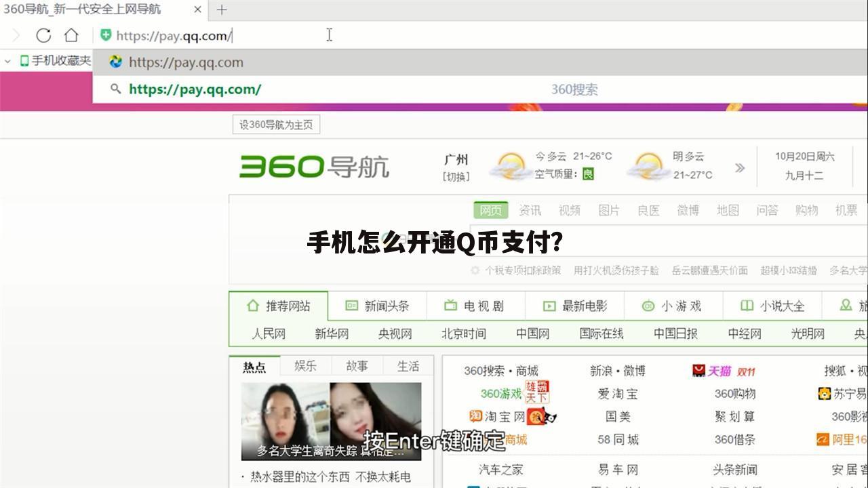
Task: Open the date 10月20日周六 calendar
Action: (804, 157)
